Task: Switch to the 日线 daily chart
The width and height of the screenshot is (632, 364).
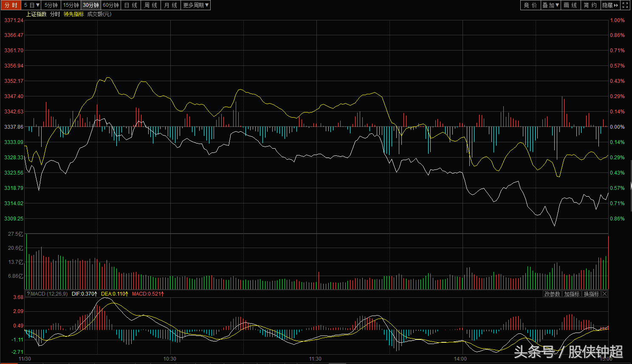Action: click(131, 5)
